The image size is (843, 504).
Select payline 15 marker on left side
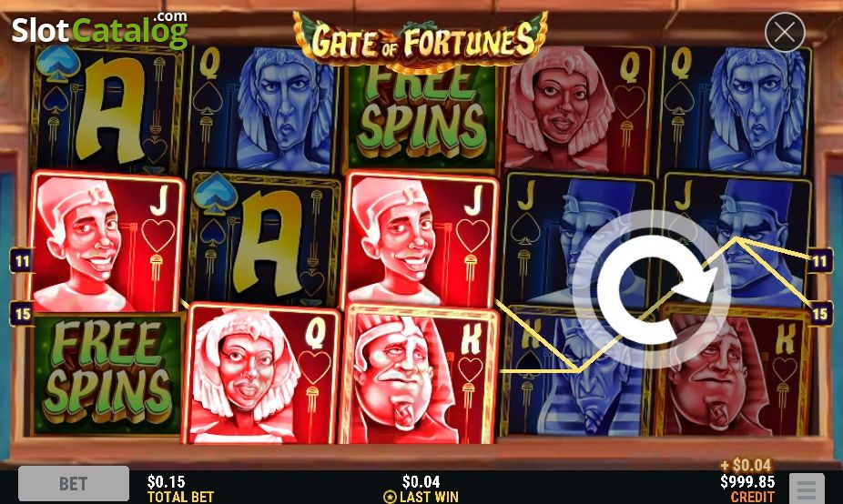22,313
